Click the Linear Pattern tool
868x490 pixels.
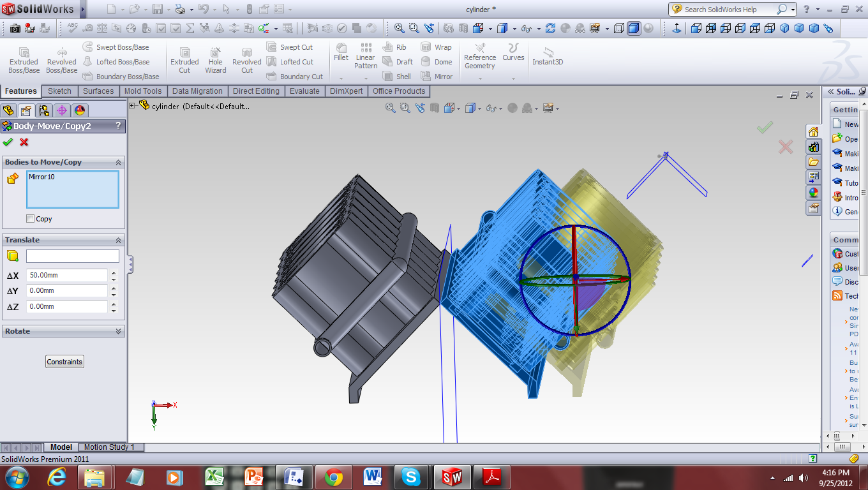pos(366,56)
